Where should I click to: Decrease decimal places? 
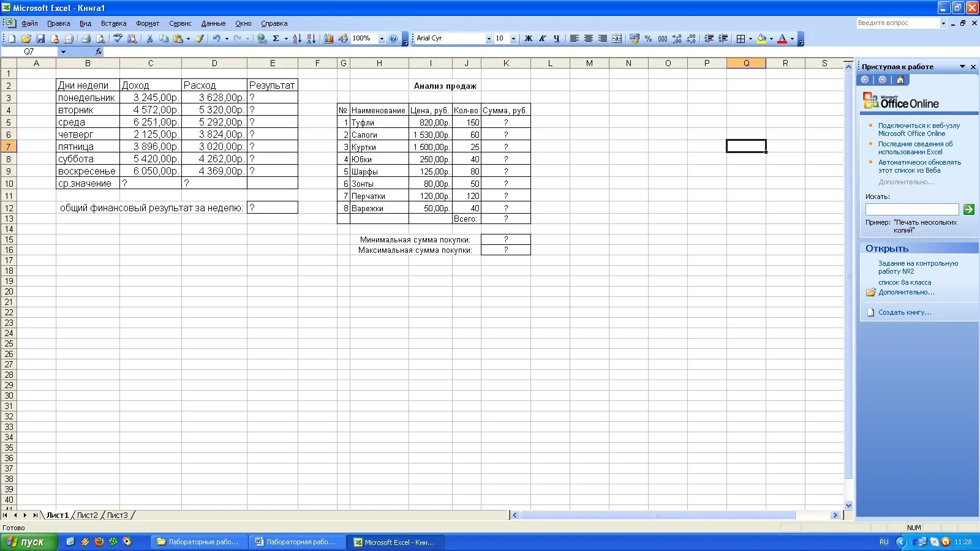pos(691,39)
